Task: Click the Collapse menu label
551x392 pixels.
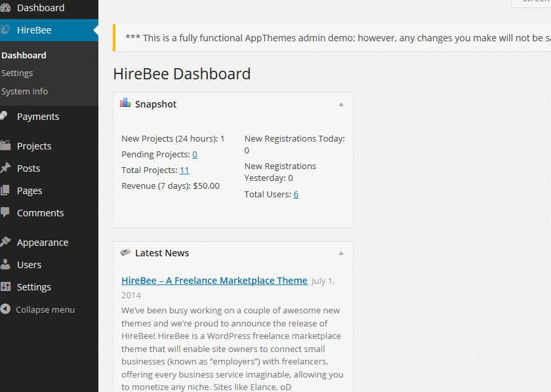Action: click(x=45, y=309)
